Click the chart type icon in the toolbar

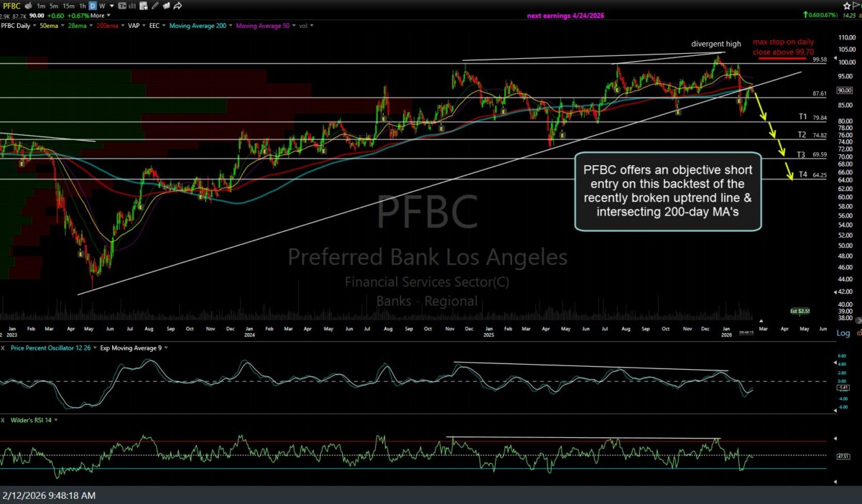[123, 6]
